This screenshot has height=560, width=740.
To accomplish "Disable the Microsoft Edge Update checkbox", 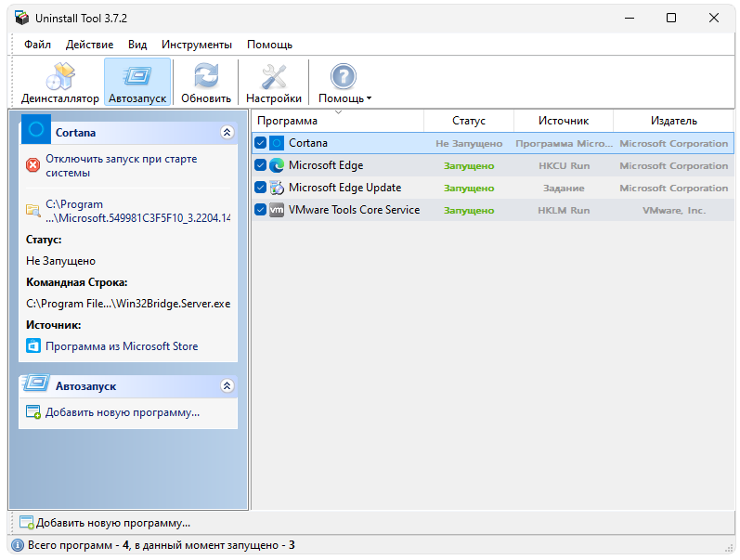I will pyautogui.click(x=261, y=188).
